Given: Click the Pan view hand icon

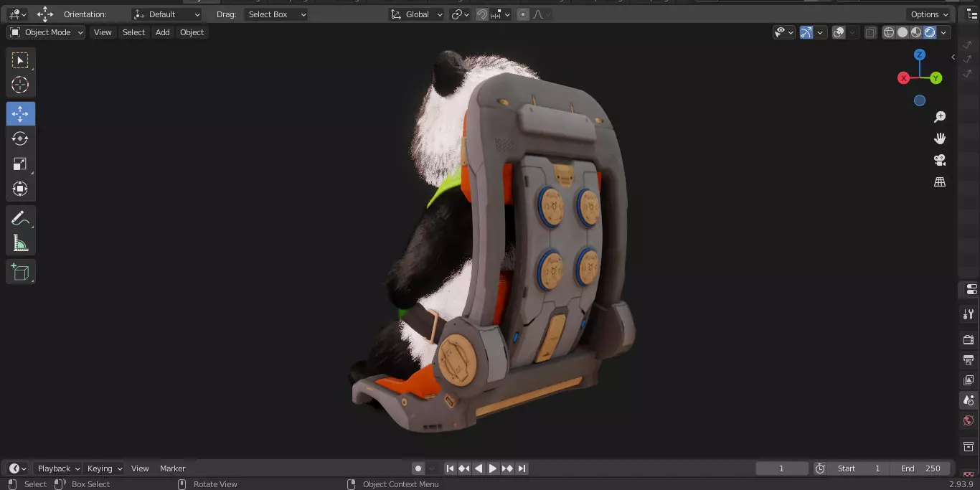Looking at the screenshot, I should click(940, 138).
